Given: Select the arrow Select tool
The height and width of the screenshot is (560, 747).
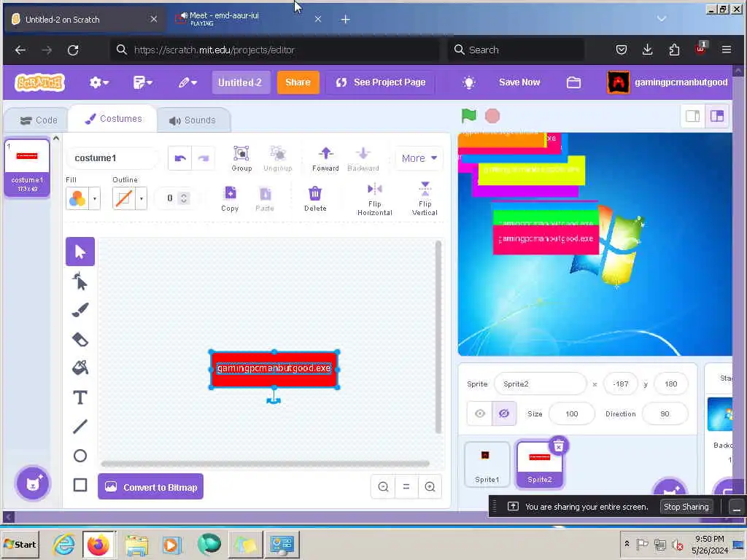Looking at the screenshot, I should [80, 252].
